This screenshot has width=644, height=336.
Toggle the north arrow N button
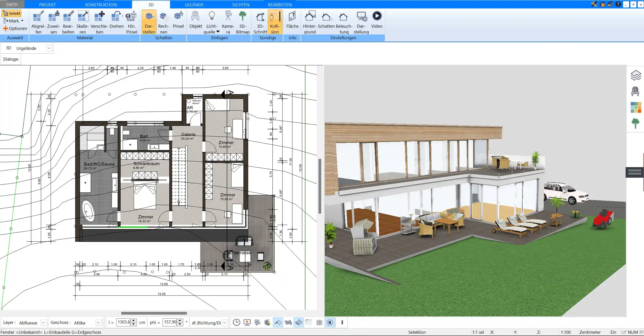click(330, 322)
